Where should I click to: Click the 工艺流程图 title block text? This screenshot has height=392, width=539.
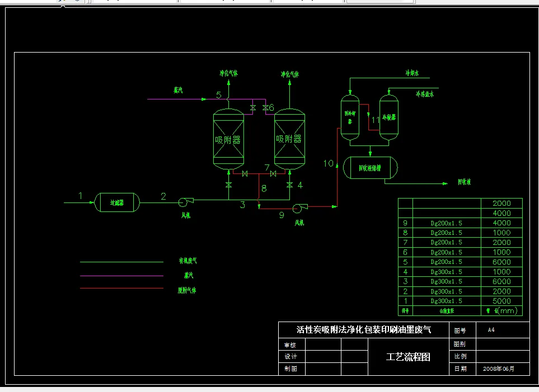[x=408, y=357]
